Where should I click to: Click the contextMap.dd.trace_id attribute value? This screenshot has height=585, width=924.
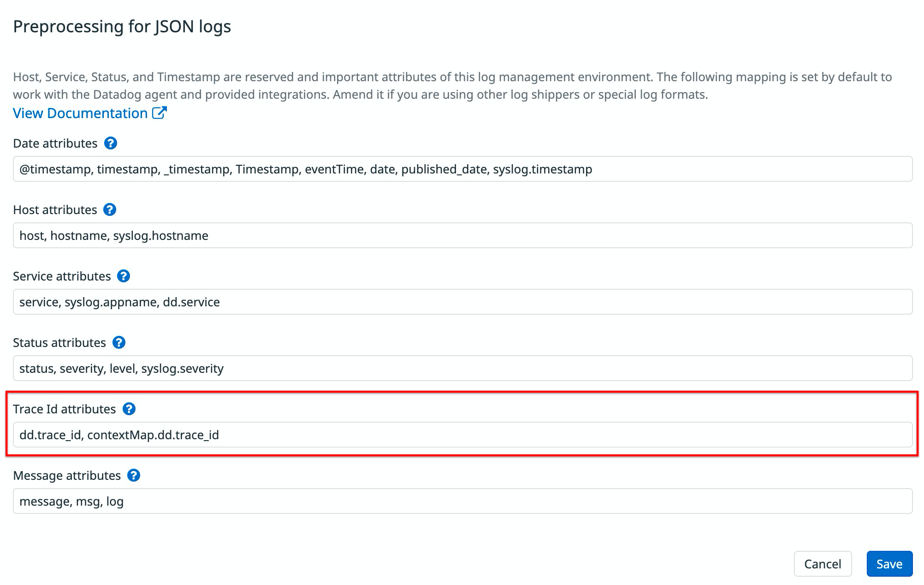pos(155,435)
